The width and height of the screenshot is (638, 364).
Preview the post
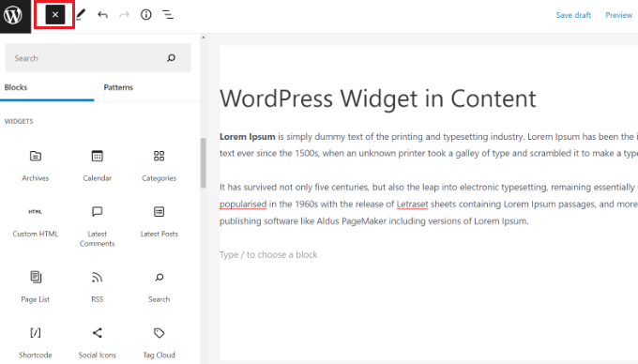(619, 15)
